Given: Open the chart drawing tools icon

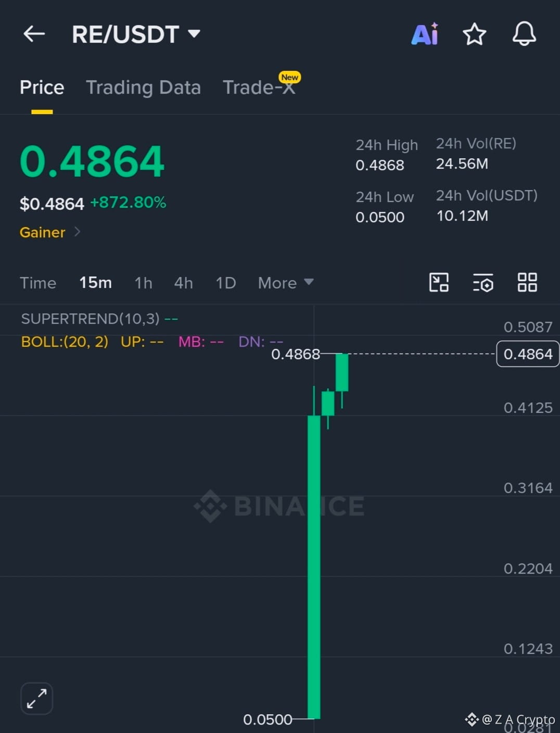Looking at the screenshot, I should 439,283.
